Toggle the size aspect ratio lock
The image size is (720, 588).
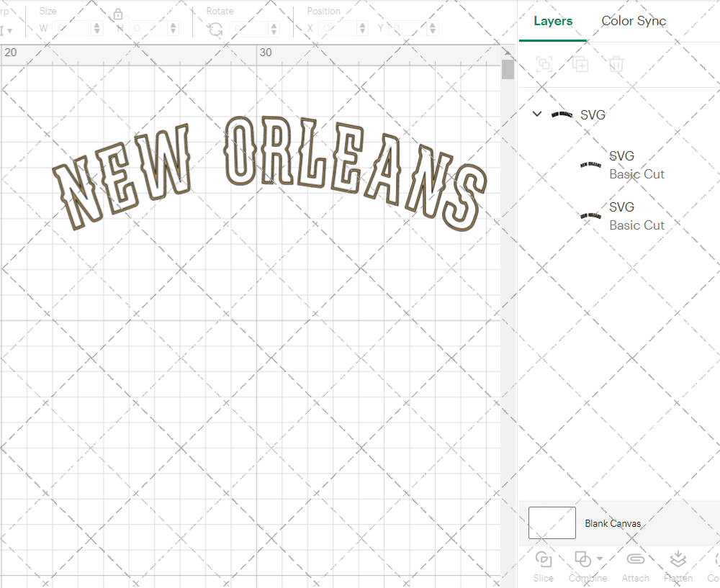click(x=118, y=14)
